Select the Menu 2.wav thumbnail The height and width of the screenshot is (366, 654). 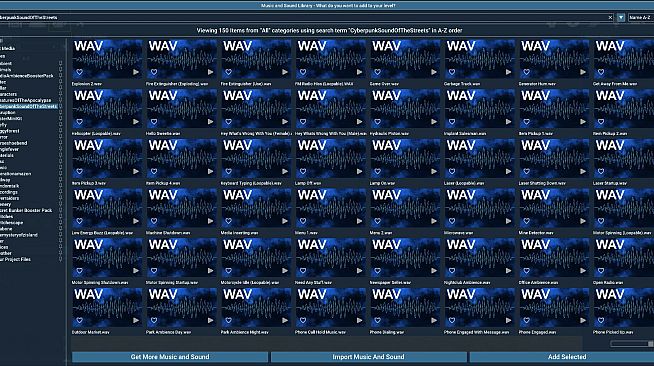point(405,208)
